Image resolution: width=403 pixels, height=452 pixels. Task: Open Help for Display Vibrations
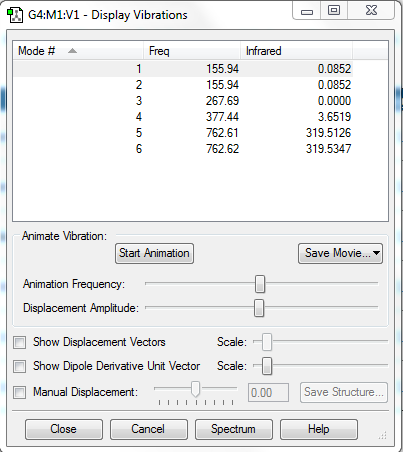(x=319, y=429)
